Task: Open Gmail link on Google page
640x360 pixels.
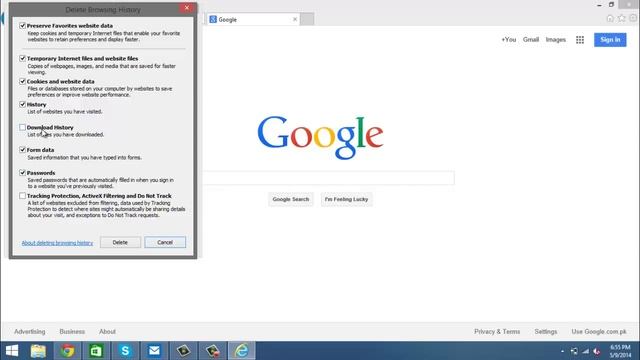Action: tap(531, 40)
